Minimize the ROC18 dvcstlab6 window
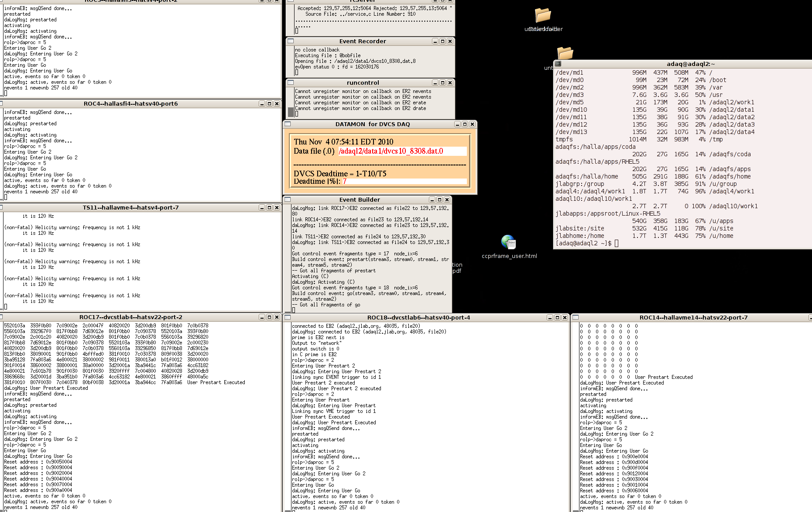The image size is (812, 512). click(x=550, y=317)
